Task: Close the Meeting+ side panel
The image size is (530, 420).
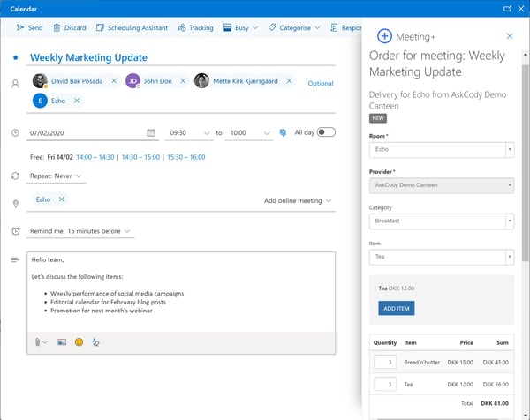Action: click(x=510, y=36)
